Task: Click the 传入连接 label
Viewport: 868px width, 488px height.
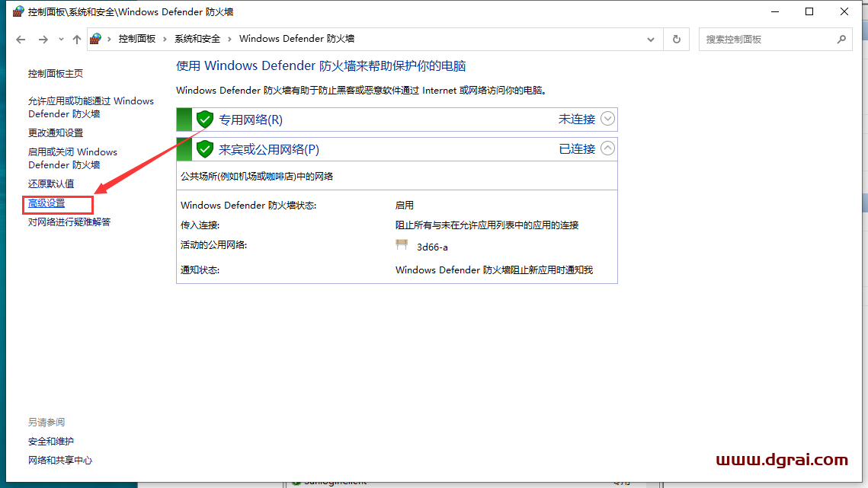Action: tap(200, 225)
